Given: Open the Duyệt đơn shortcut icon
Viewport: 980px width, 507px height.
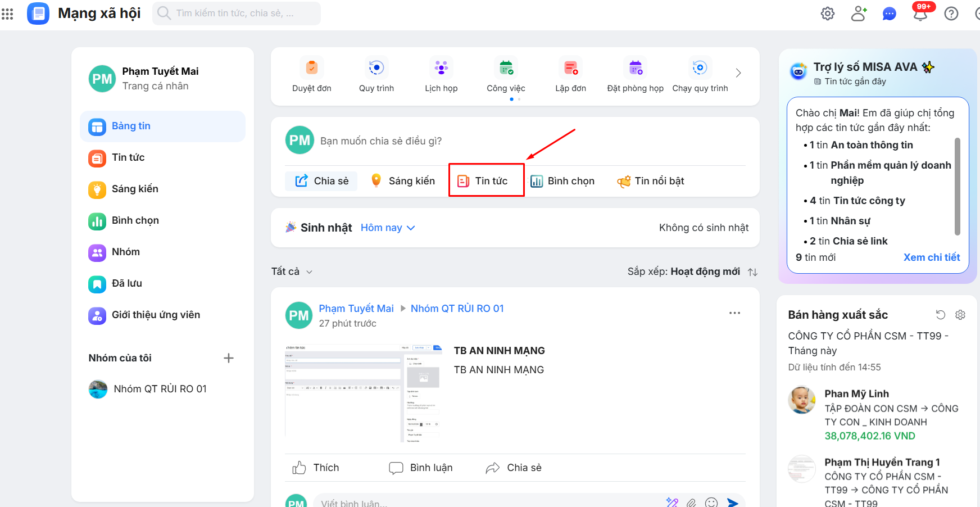Looking at the screenshot, I should 312,68.
